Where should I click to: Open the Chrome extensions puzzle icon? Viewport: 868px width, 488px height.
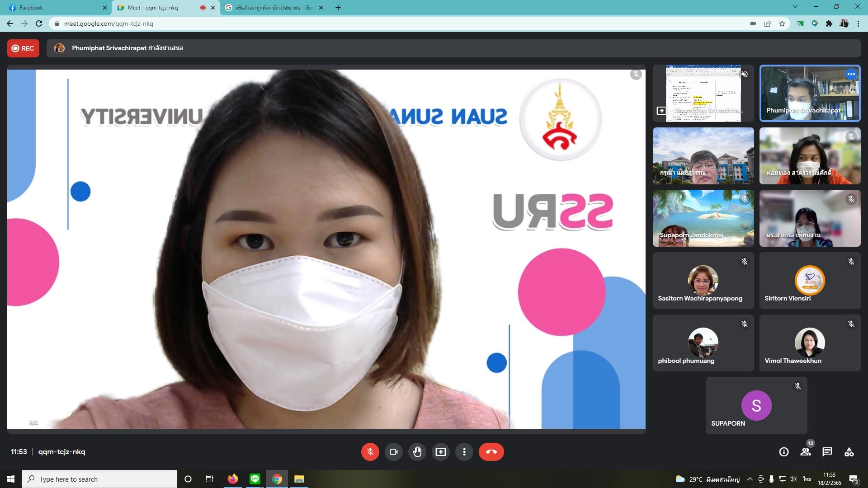829,24
